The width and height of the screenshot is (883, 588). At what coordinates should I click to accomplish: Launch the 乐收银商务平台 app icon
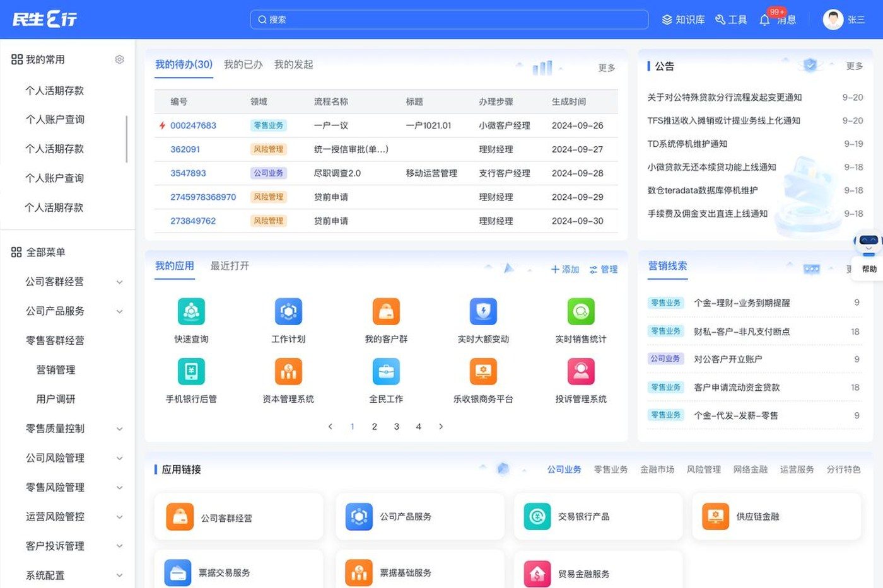coord(483,371)
